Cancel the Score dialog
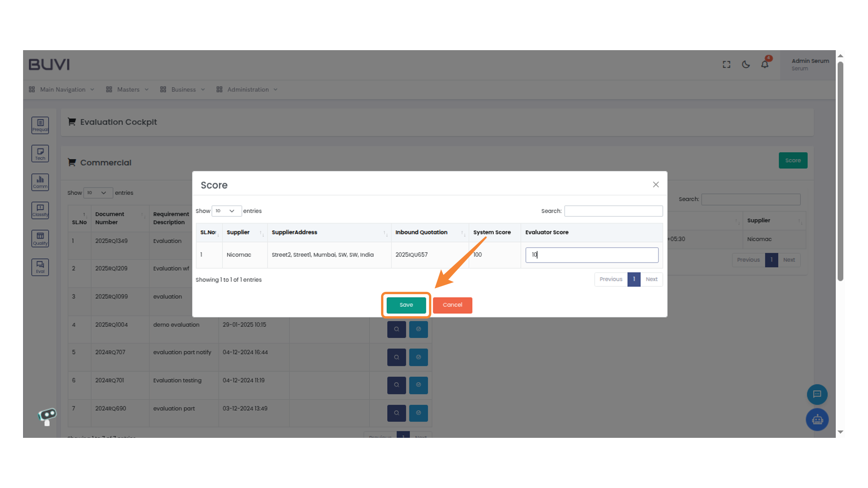The width and height of the screenshot is (868, 488). click(x=452, y=305)
